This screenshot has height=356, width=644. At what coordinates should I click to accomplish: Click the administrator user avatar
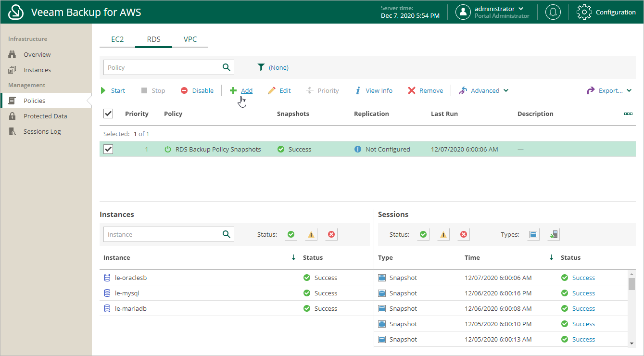pyautogui.click(x=463, y=12)
